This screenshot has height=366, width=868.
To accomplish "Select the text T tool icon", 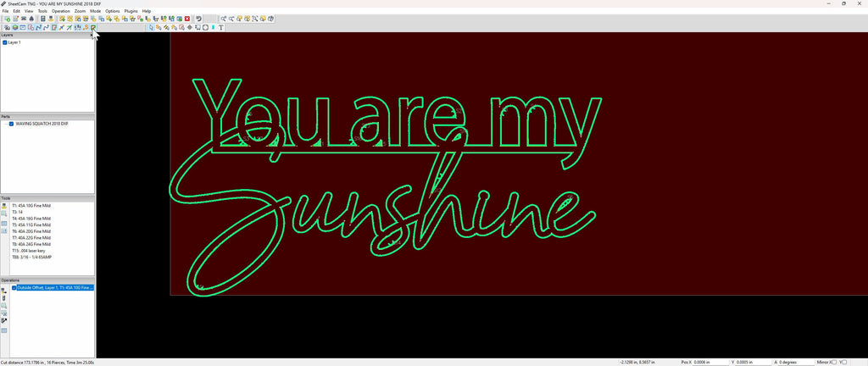I will tap(221, 27).
